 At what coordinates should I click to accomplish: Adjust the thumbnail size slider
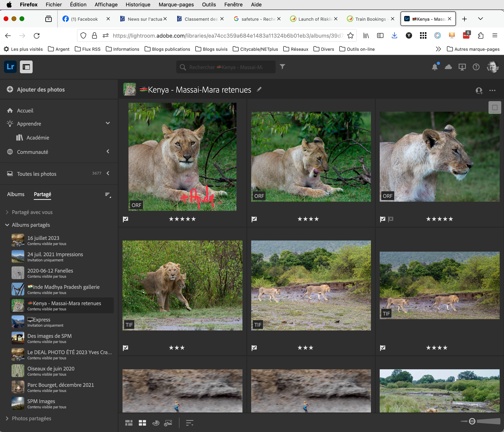pos(472,421)
